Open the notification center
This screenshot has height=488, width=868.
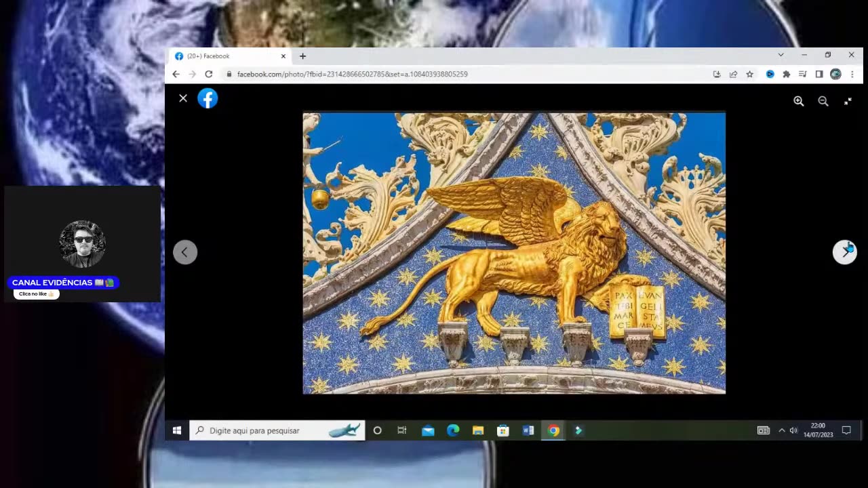point(846,430)
